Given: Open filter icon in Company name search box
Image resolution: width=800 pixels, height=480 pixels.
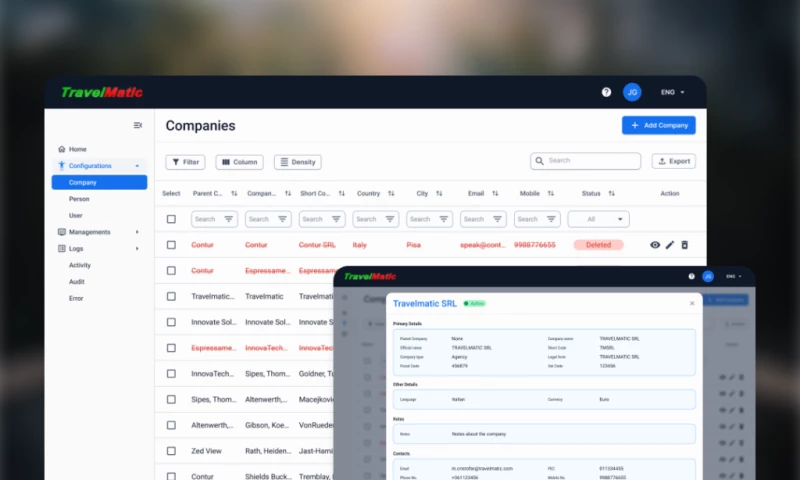Looking at the screenshot, I should point(282,219).
